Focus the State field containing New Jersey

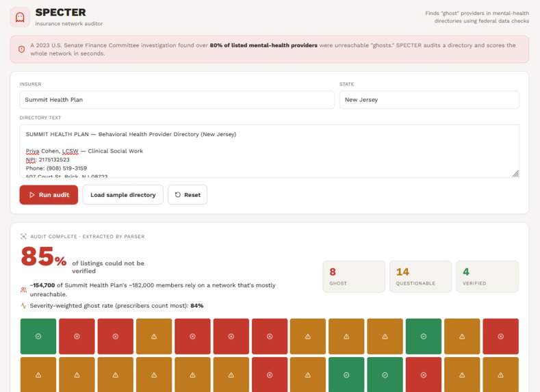[x=429, y=100]
